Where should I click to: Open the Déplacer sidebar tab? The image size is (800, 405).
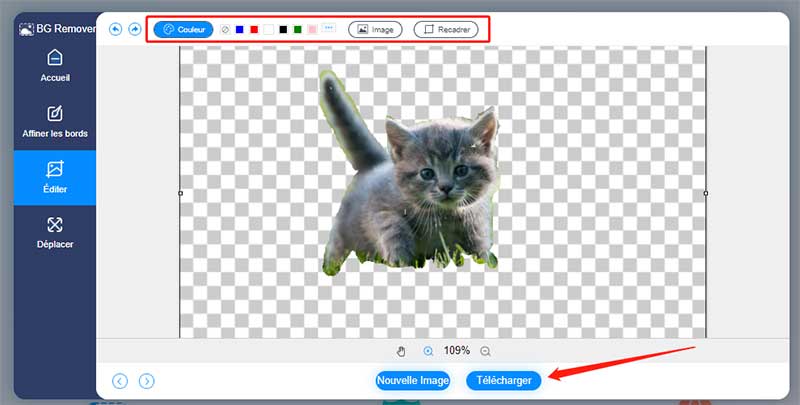(54, 233)
